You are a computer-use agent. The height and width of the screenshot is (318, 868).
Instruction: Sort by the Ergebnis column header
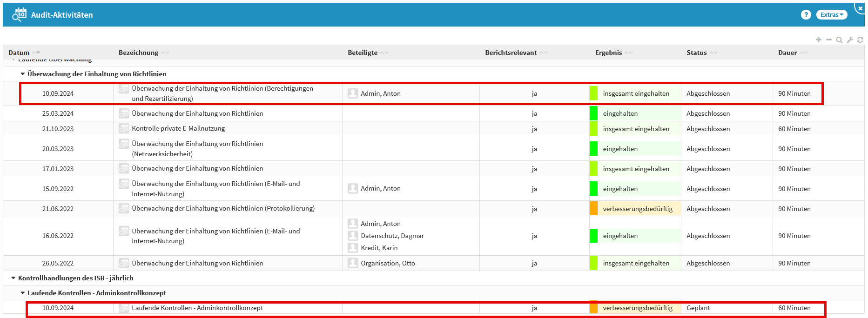[x=608, y=53]
